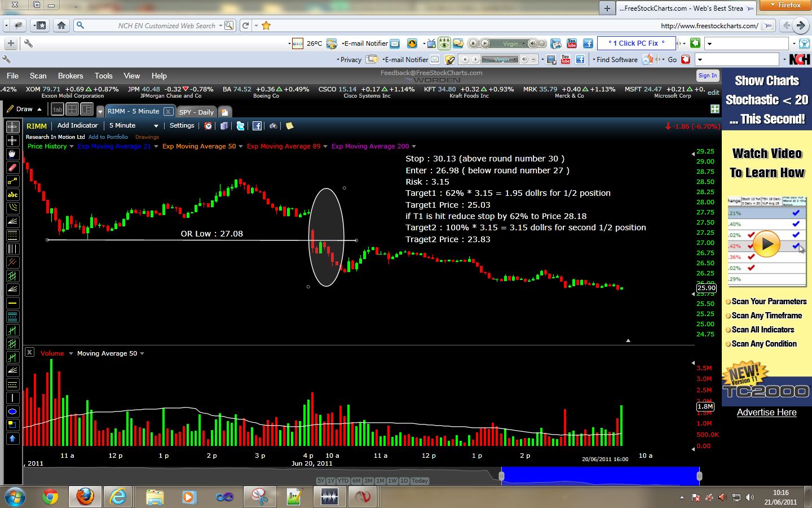This screenshot has width=812, height=508.
Task: Switch to four-pane grid layout
Action: pos(72,110)
